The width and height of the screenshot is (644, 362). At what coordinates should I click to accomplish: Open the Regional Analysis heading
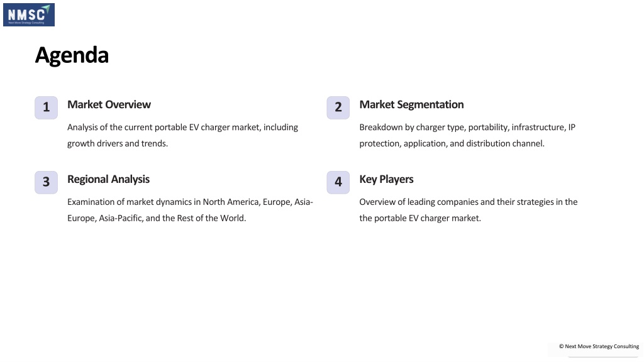tap(108, 179)
